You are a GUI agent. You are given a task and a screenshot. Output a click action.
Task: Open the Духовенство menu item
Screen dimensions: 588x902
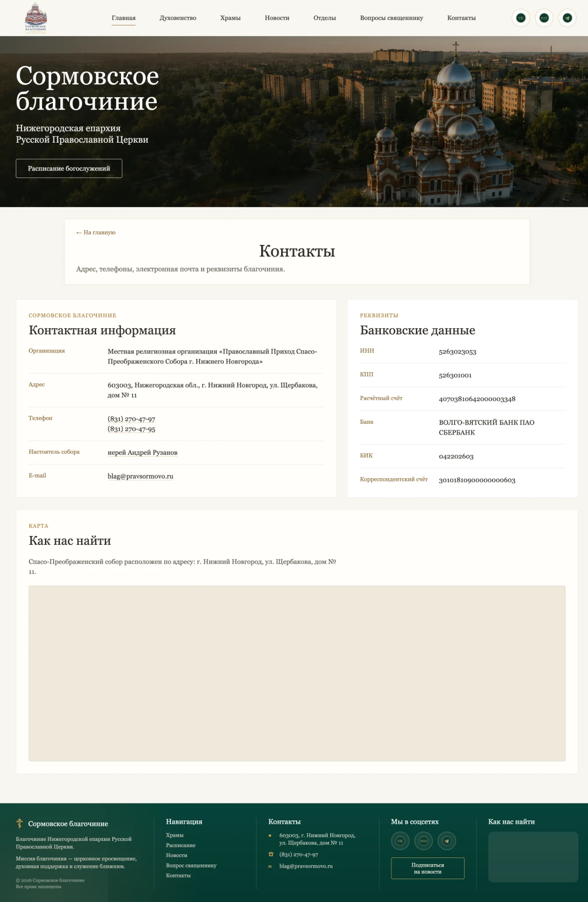pyautogui.click(x=178, y=18)
